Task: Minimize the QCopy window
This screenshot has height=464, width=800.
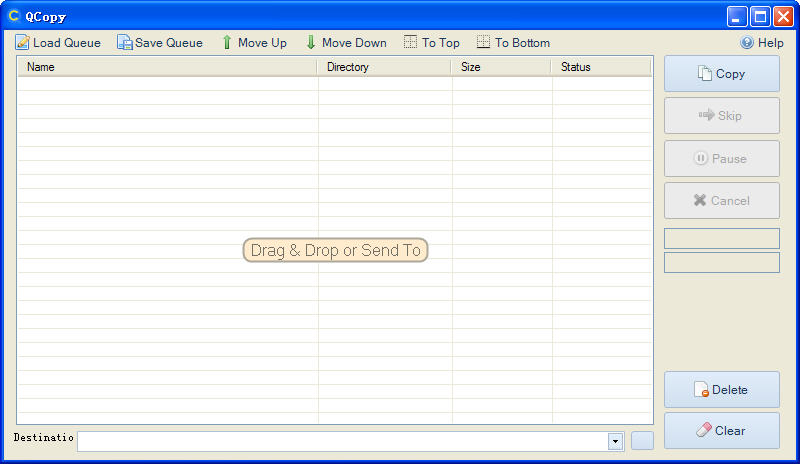Action: tap(736, 16)
